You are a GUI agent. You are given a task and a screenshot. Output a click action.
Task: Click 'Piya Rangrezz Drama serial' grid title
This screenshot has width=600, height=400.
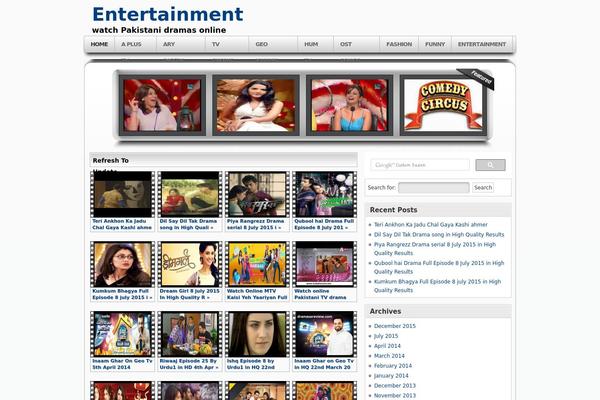[256, 224]
